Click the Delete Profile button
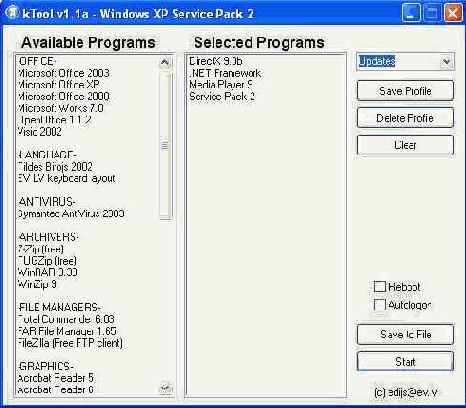Image resolution: width=466 pixels, height=408 pixels. (x=405, y=118)
